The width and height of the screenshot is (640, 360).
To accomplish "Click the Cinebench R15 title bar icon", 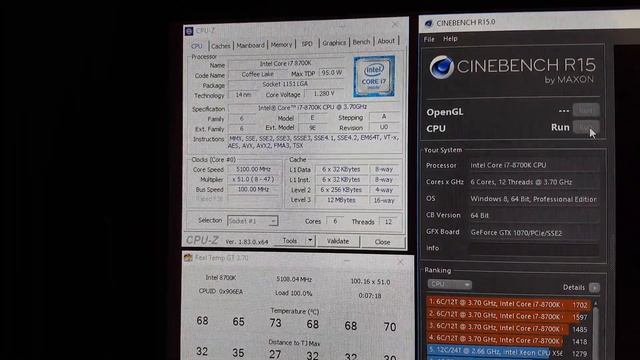I will [429, 23].
